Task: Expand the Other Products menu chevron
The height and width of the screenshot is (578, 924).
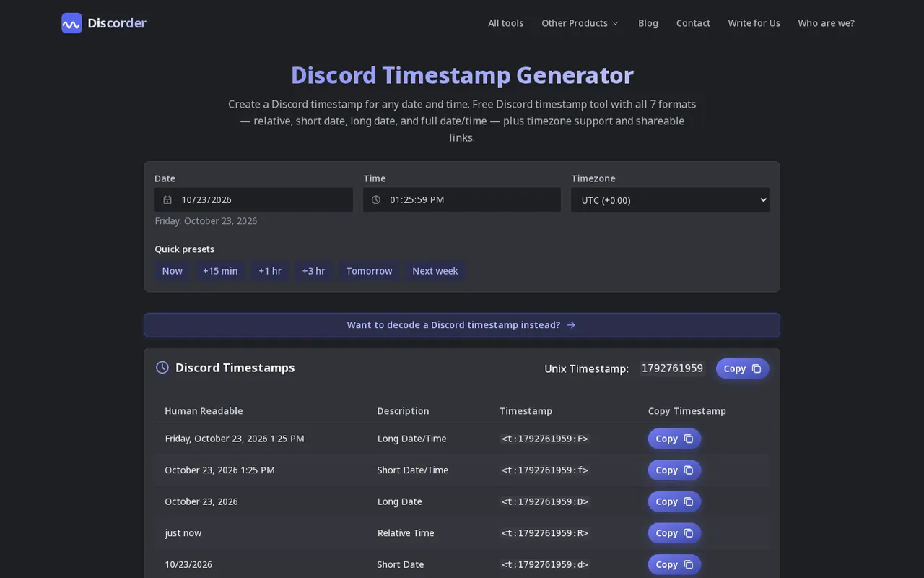Action: (x=616, y=23)
